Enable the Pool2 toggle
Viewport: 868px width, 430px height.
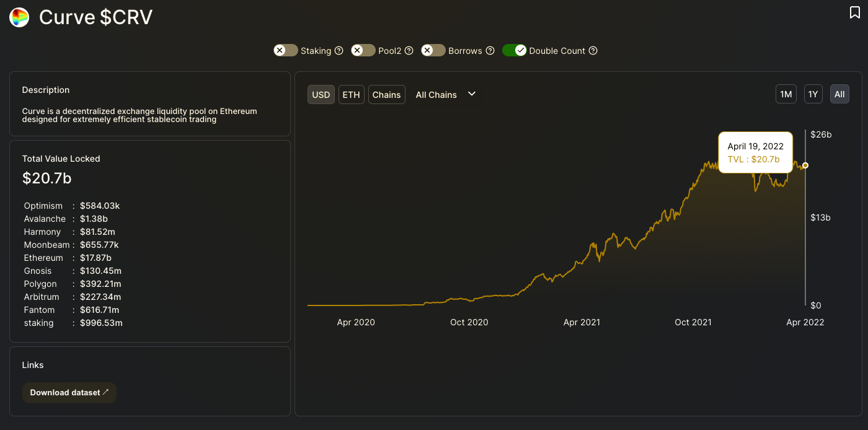[363, 50]
